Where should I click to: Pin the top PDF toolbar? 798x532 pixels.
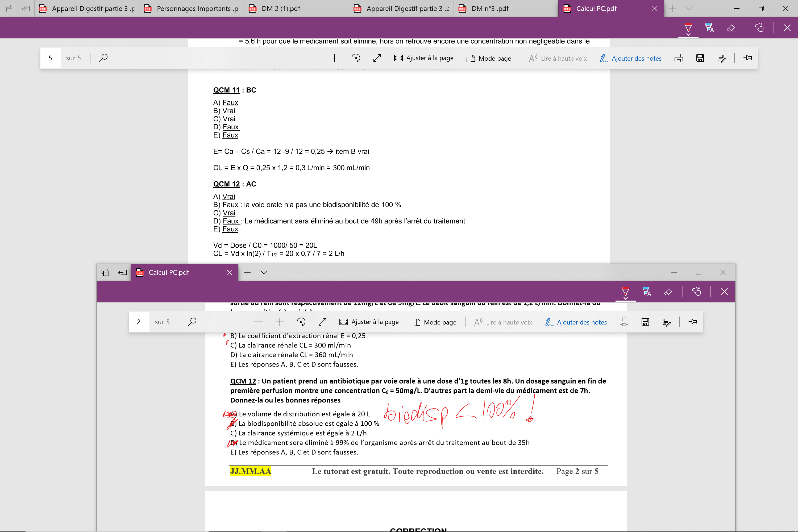coord(747,58)
